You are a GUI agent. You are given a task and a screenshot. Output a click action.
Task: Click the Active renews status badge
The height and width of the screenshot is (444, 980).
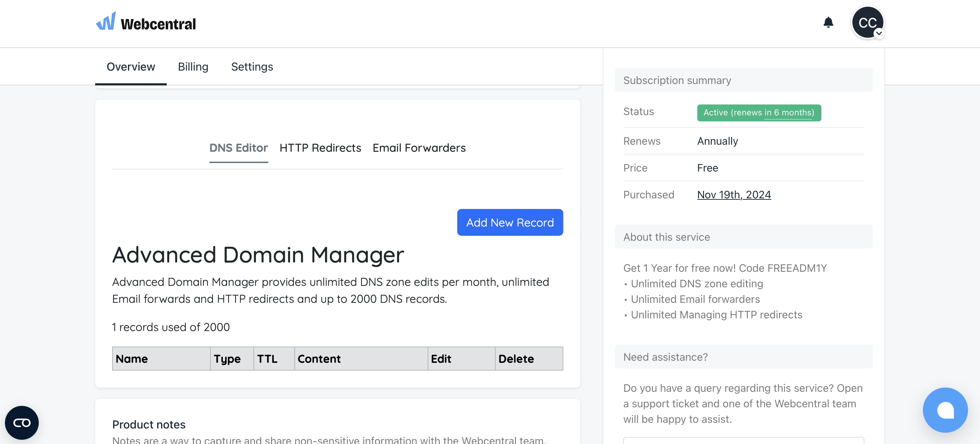(759, 113)
